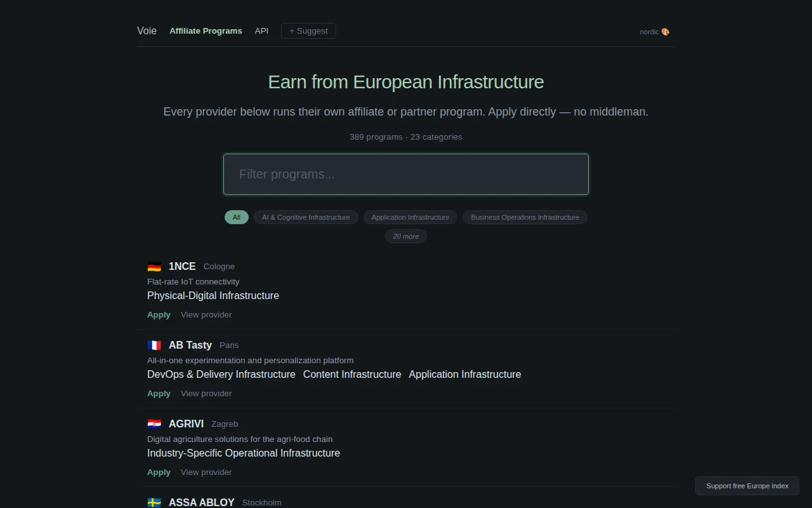Click the Stockholm location text

(262, 503)
